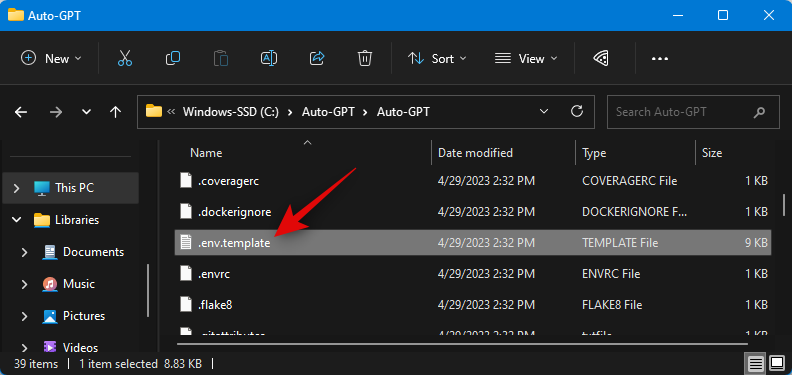Collapse the Libraries tree node
Image resolution: width=792 pixels, height=375 pixels.
(16, 220)
